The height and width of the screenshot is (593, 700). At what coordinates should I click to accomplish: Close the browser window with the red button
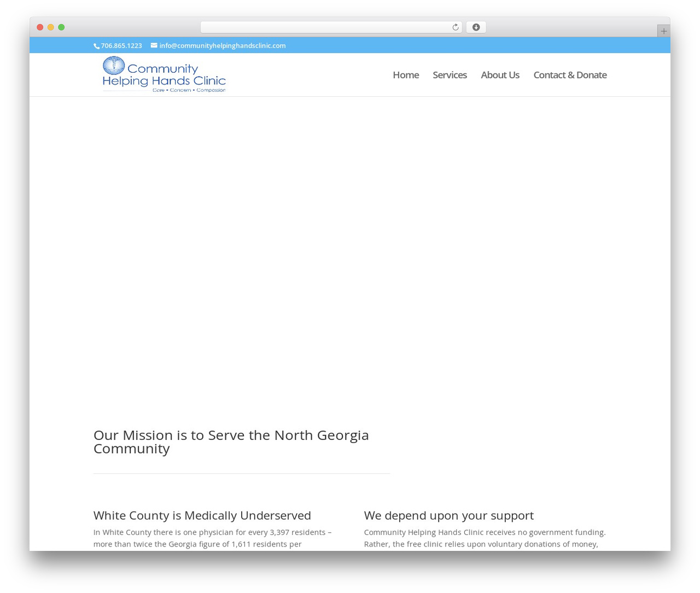pyautogui.click(x=40, y=27)
